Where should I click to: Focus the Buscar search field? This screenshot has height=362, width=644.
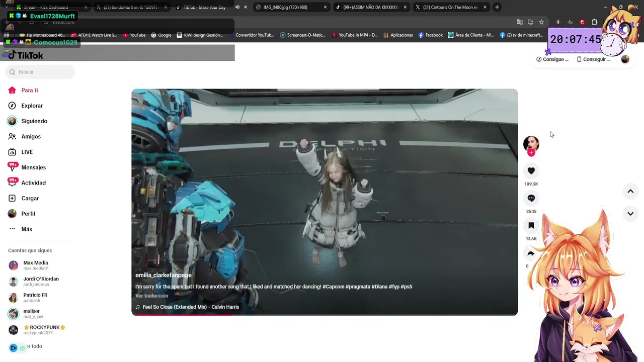[x=40, y=72]
